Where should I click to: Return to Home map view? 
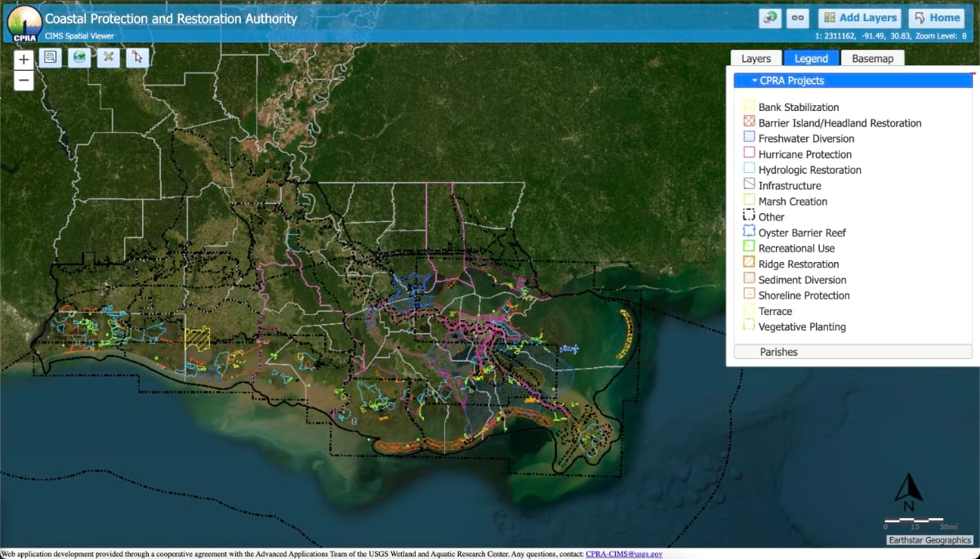click(936, 18)
